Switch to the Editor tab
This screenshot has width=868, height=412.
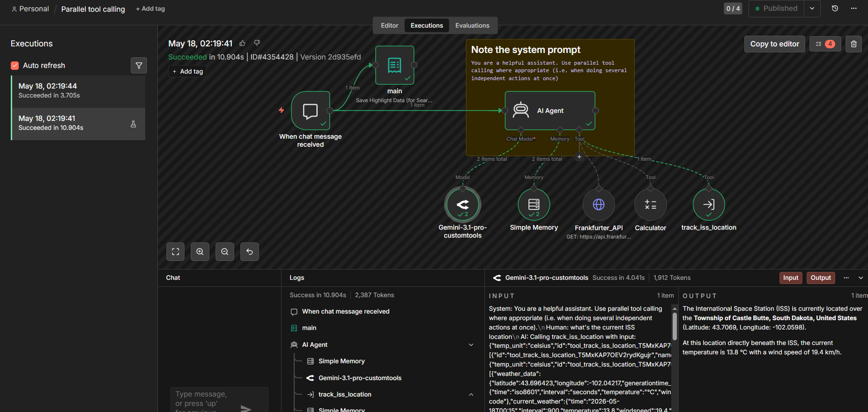(x=389, y=25)
